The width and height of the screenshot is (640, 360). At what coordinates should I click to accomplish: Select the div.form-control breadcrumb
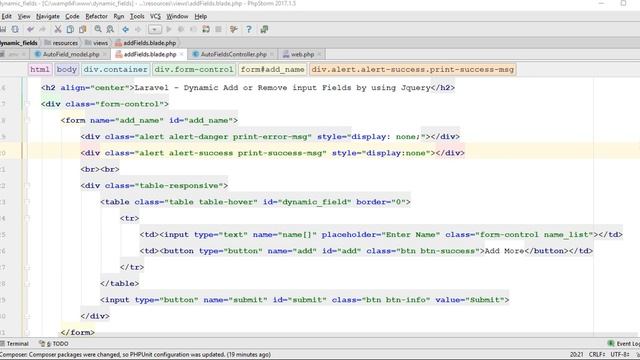tap(194, 69)
